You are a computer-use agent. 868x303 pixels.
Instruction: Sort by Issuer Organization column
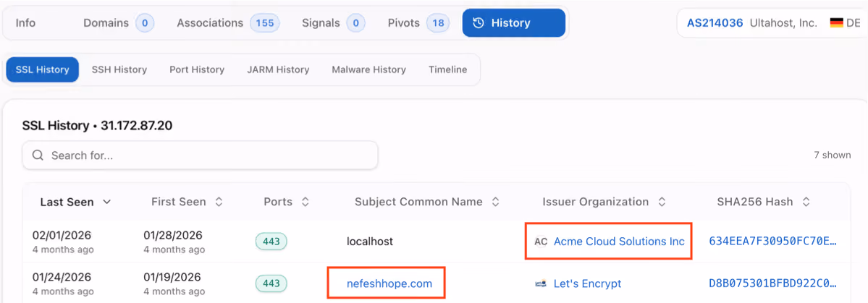604,202
